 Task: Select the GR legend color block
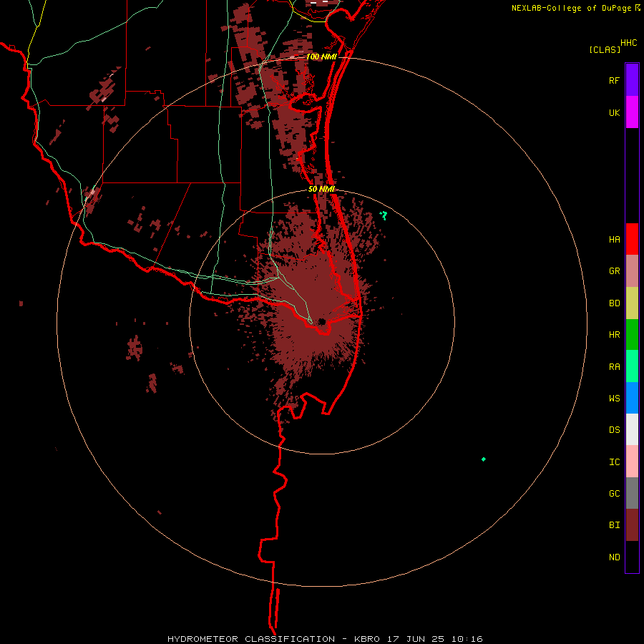pyautogui.click(x=632, y=271)
